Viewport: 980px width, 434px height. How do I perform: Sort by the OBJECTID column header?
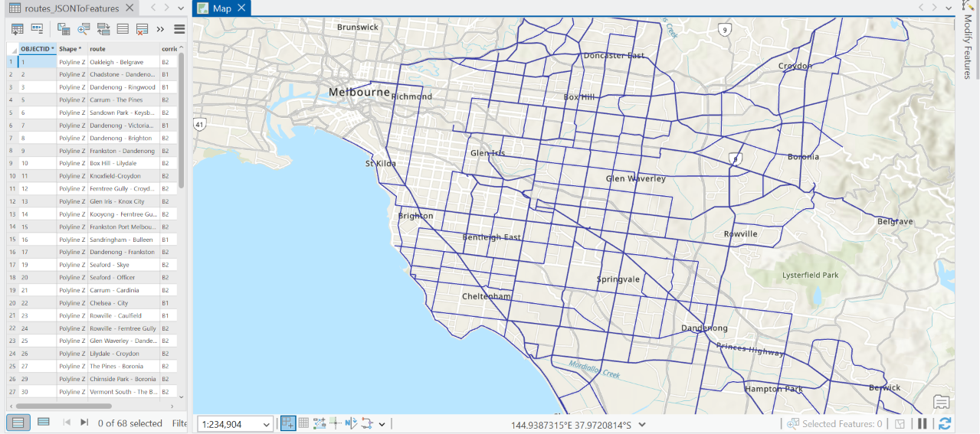[x=38, y=48]
